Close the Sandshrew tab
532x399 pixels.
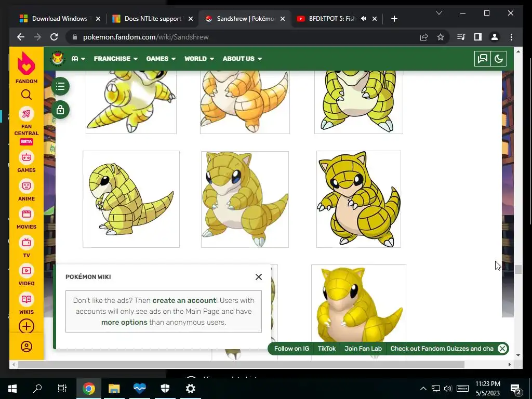coord(283,19)
